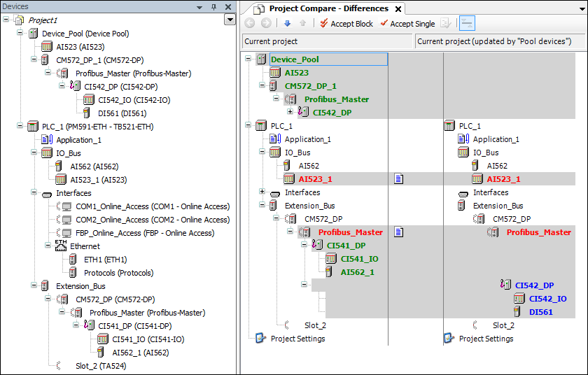Toggle the highlighted view mode toolbar button
Screen dimensions: 588x375
(467, 23)
